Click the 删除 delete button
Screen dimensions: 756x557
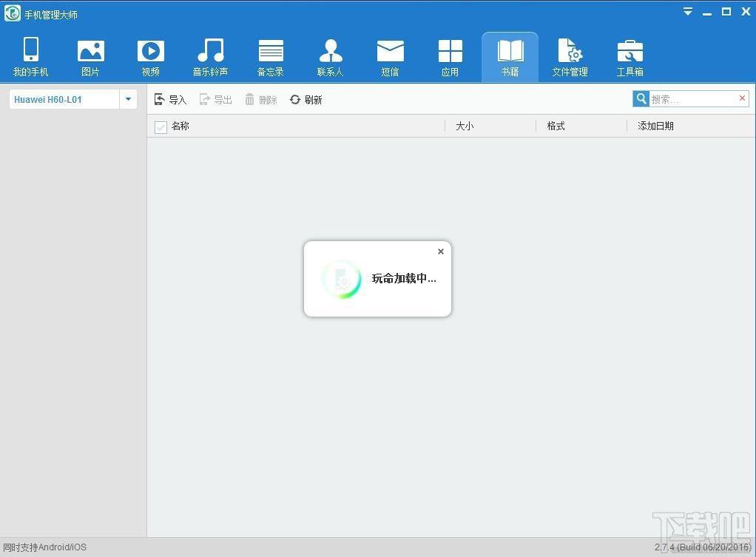[x=261, y=99]
